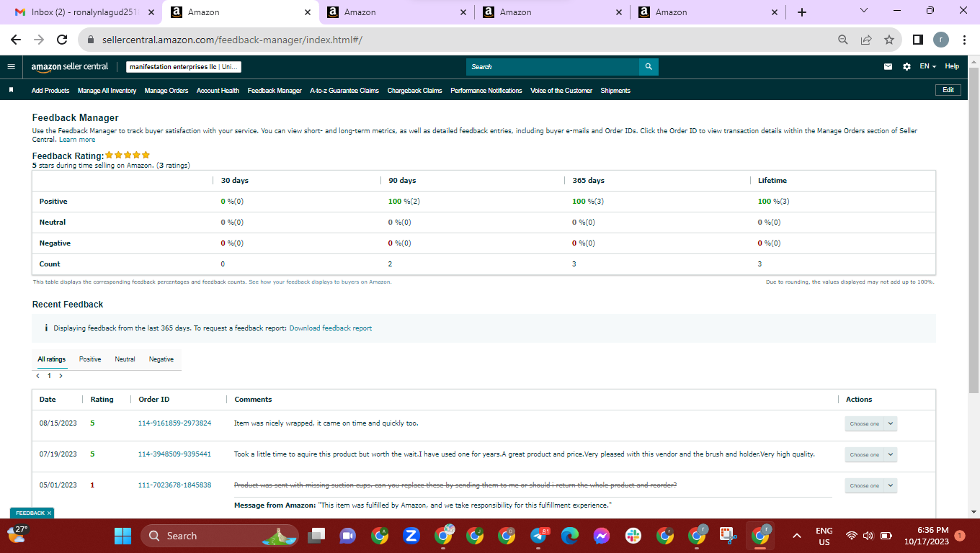Close the FEEDBACK widget with its X

point(50,513)
